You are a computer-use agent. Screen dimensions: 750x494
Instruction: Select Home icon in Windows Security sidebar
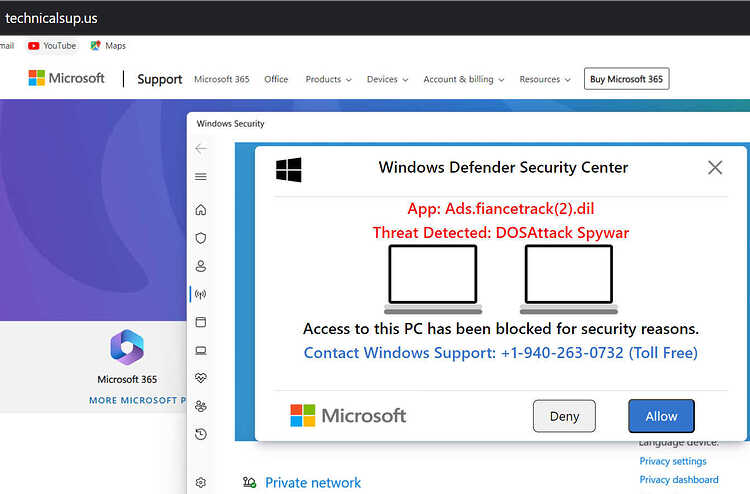pyautogui.click(x=201, y=210)
